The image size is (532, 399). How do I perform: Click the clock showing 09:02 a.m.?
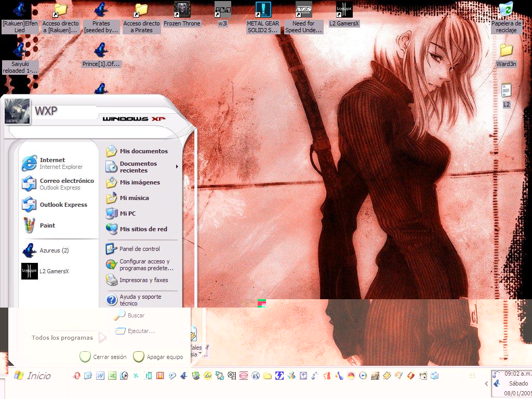click(518, 374)
